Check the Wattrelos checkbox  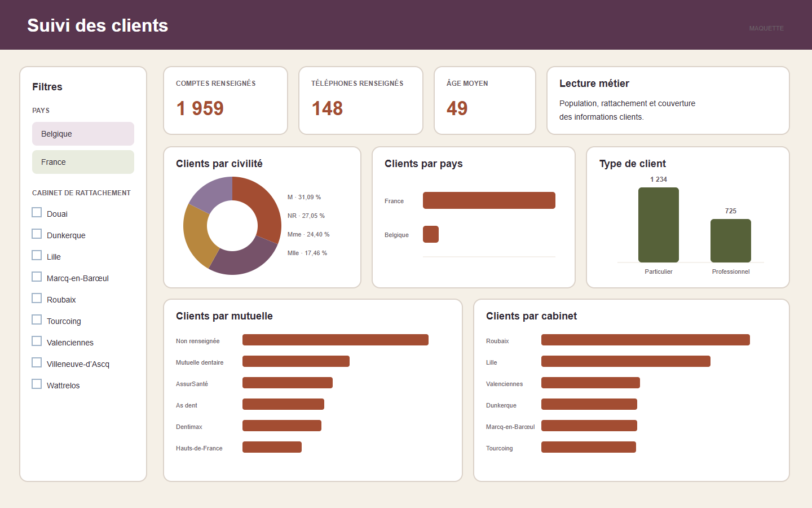(x=37, y=384)
